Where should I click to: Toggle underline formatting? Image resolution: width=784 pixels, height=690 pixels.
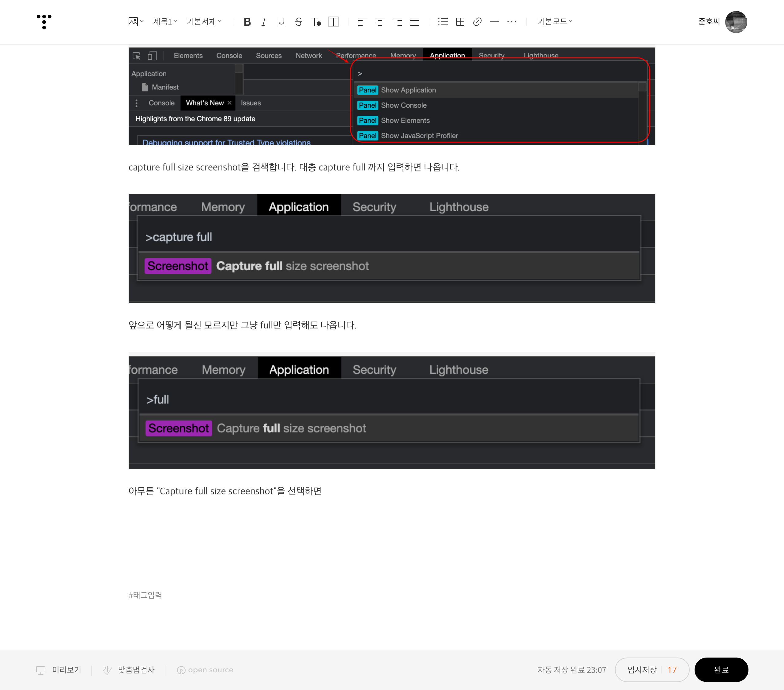tap(281, 22)
